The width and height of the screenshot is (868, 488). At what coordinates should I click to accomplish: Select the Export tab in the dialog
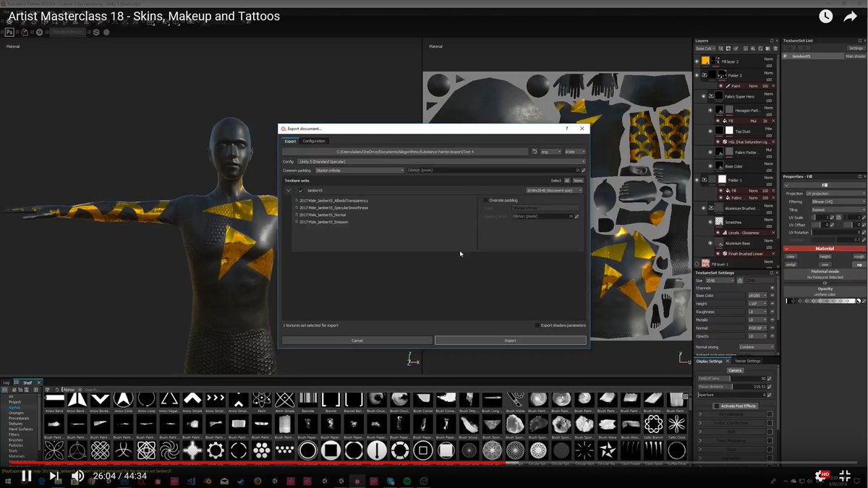290,141
